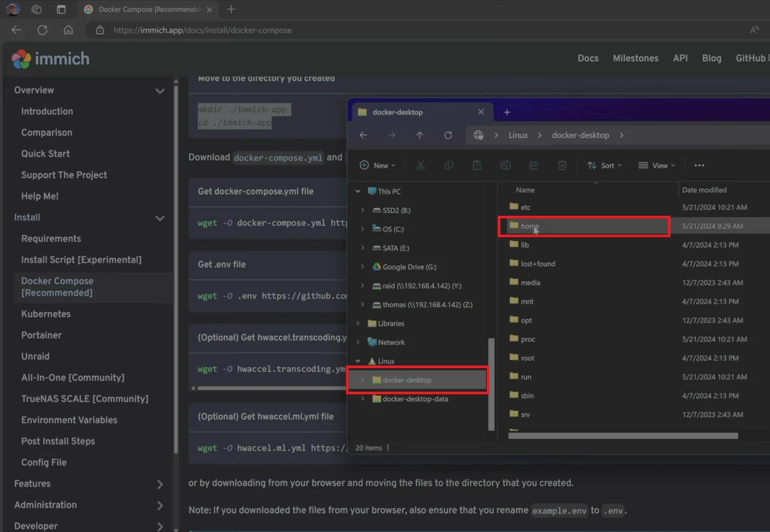Select the etc folder

(520, 207)
